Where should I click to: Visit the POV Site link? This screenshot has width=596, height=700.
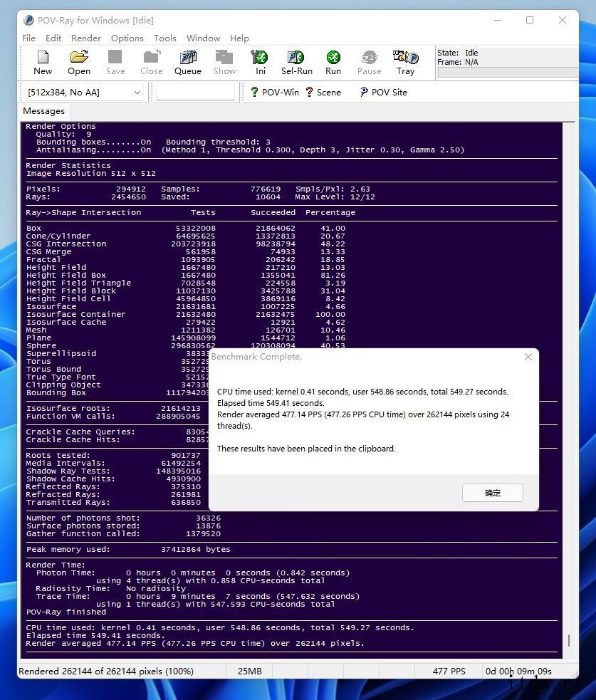(x=384, y=93)
